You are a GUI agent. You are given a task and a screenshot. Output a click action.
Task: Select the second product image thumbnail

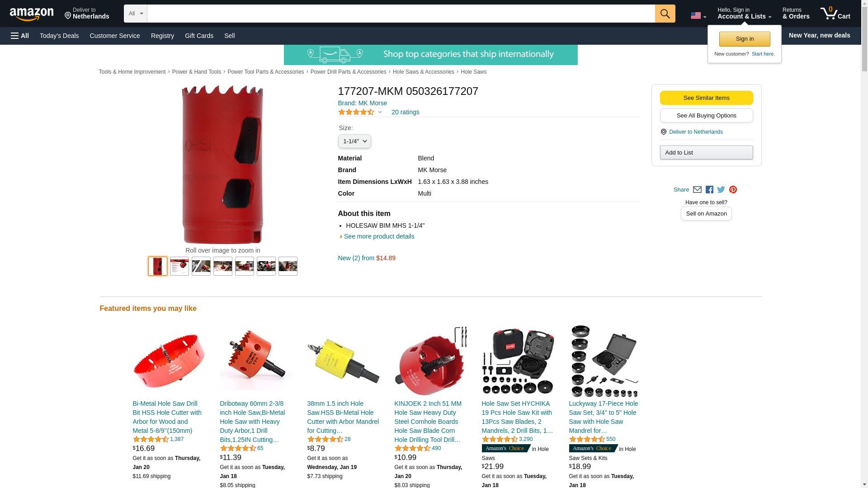[179, 266]
